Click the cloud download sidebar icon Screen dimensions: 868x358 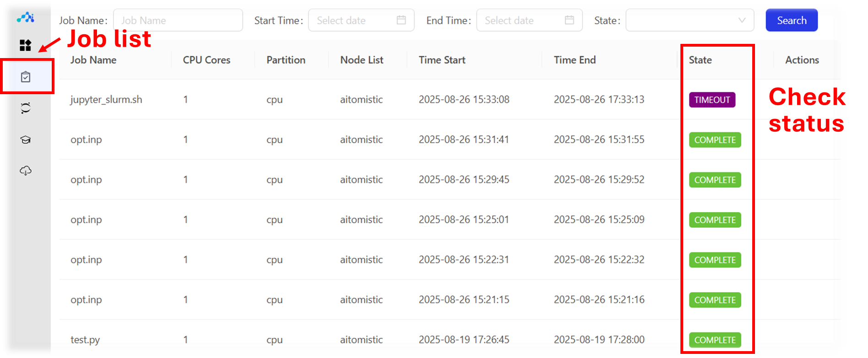(26, 171)
